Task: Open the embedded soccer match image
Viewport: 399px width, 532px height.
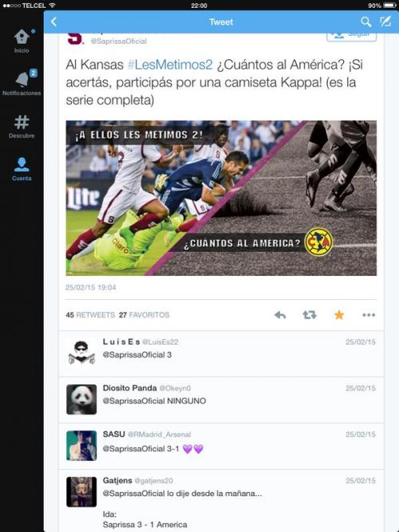Action: (x=221, y=198)
